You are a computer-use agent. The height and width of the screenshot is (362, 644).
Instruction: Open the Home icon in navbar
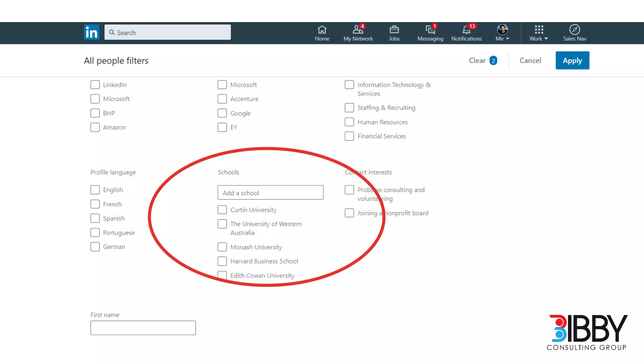coord(322,30)
